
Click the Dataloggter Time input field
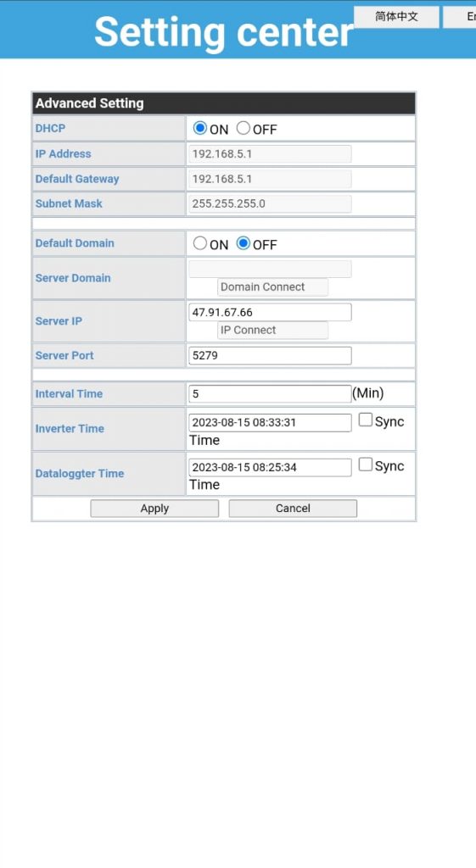click(270, 467)
